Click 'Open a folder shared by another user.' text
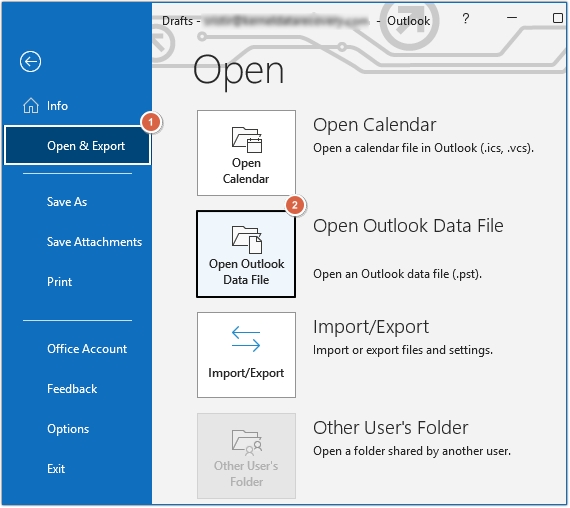The height and width of the screenshot is (508, 570). click(x=412, y=451)
